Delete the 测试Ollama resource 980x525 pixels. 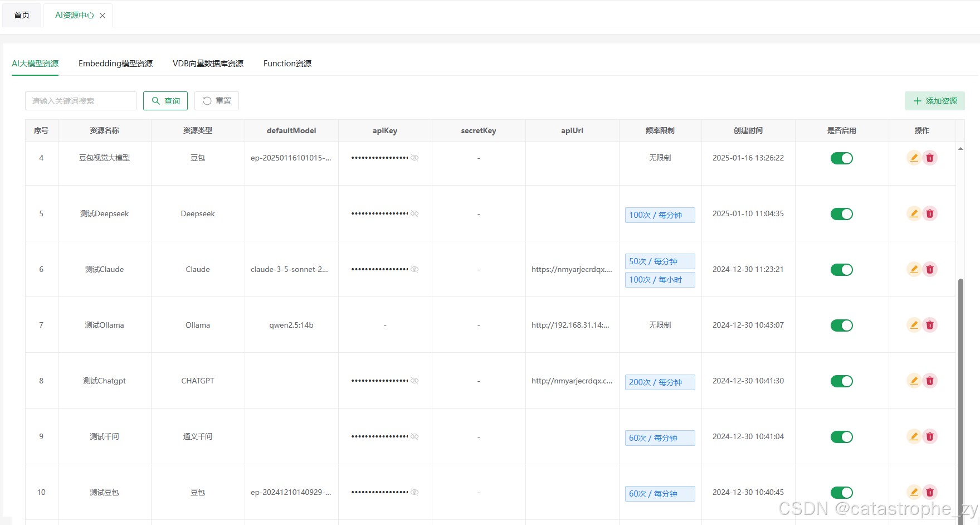coord(930,325)
